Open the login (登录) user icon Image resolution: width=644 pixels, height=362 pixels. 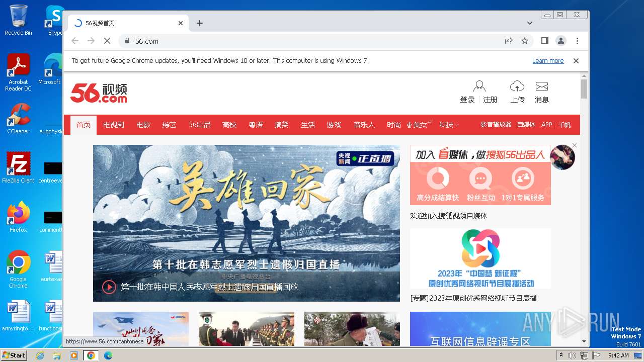(479, 86)
